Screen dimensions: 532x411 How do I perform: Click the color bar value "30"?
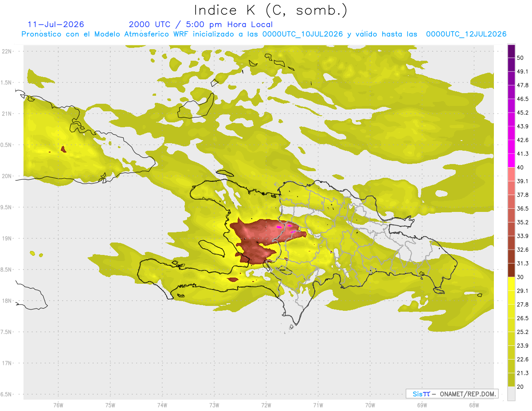[x=520, y=277]
